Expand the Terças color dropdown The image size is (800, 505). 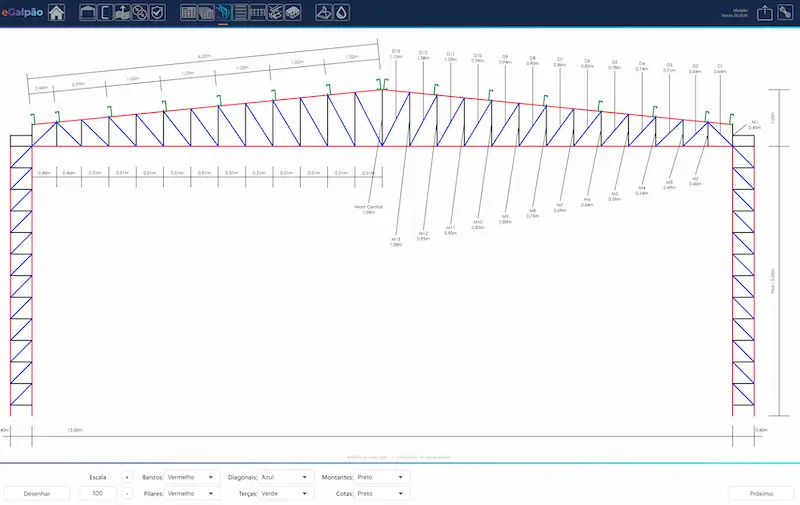tap(286, 493)
